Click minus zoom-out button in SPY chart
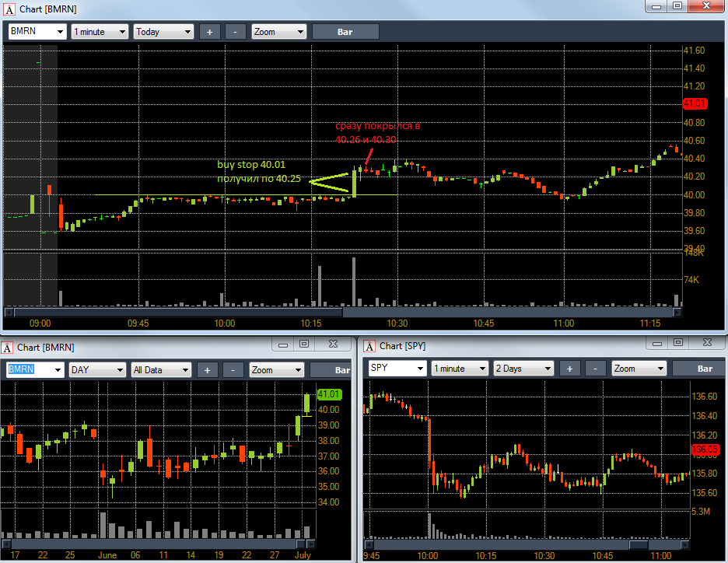Viewport: 728px width, 563px height. click(x=595, y=369)
